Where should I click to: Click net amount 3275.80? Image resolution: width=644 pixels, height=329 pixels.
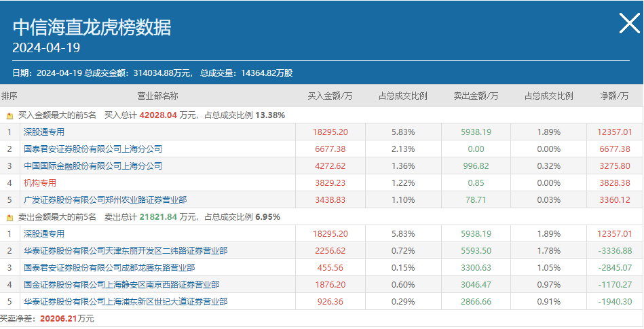point(614,166)
